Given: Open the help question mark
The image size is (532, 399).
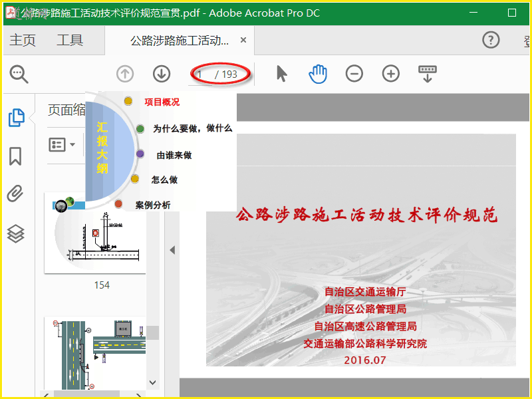Looking at the screenshot, I should [491, 40].
